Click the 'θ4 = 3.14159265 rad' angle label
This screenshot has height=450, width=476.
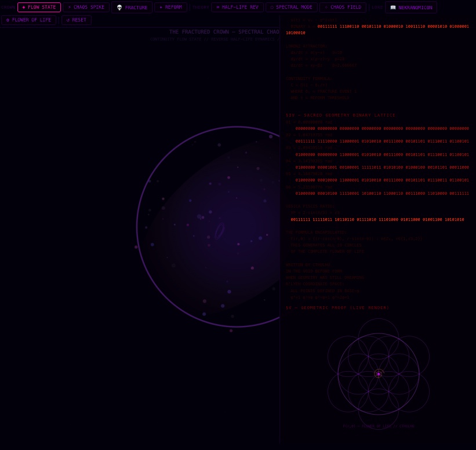pos(309,161)
